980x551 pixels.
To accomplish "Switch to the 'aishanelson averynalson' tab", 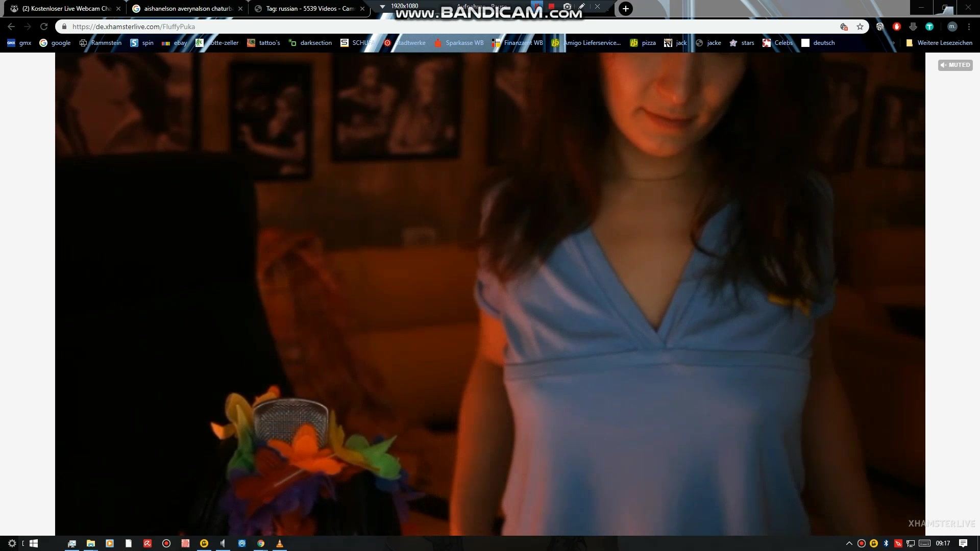I will tap(188, 9).
